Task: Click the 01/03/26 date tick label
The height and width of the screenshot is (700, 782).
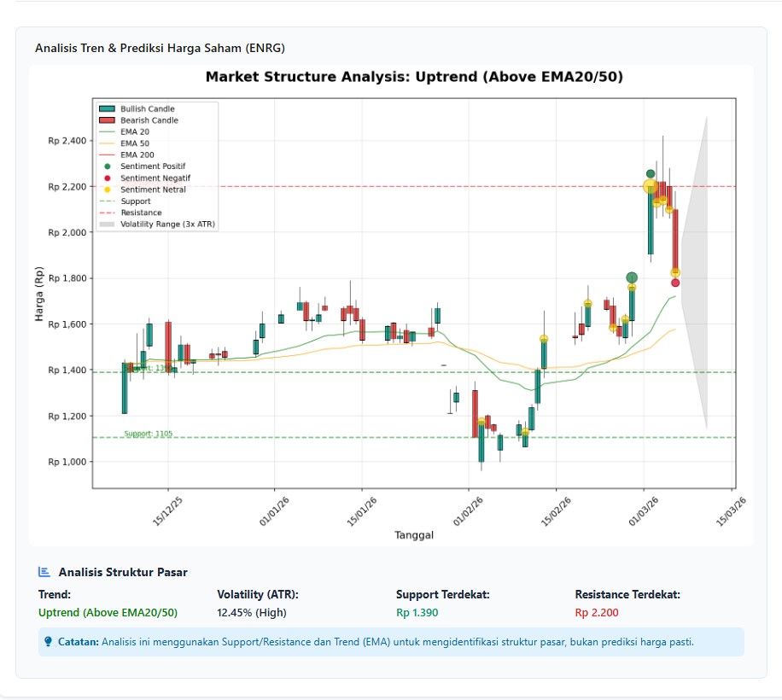Action: click(x=644, y=511)
